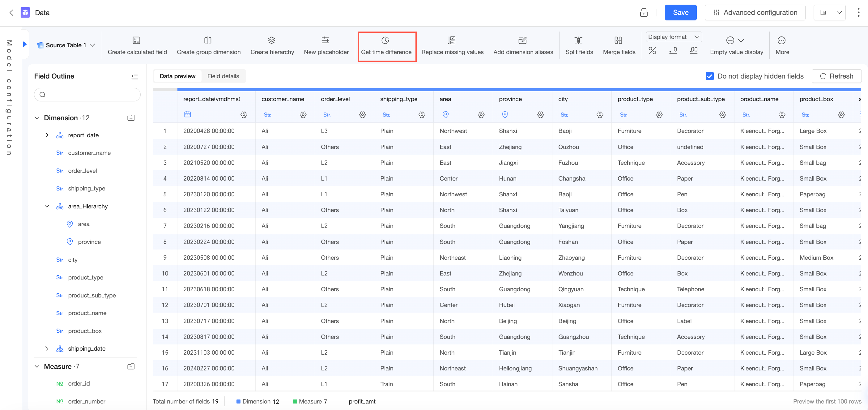868x410 pixels.
Task: Collapse the area_Hierarchy tree node
Action: click(47, 206)
